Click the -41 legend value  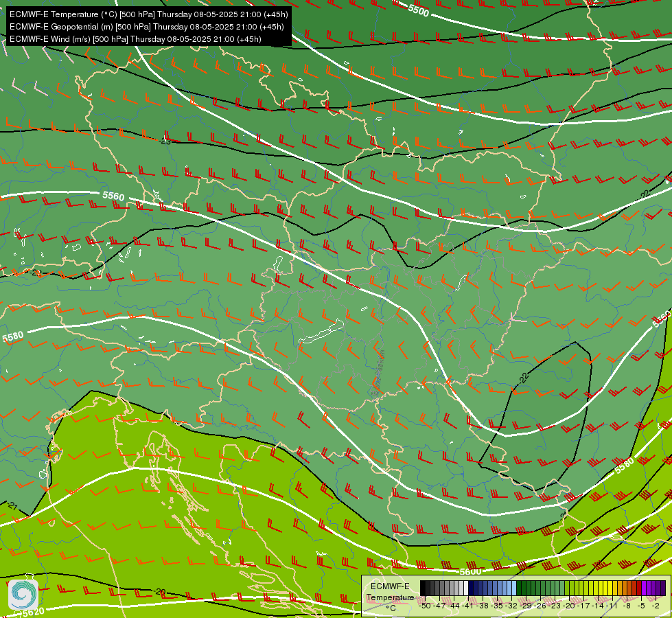coord(468,606)
